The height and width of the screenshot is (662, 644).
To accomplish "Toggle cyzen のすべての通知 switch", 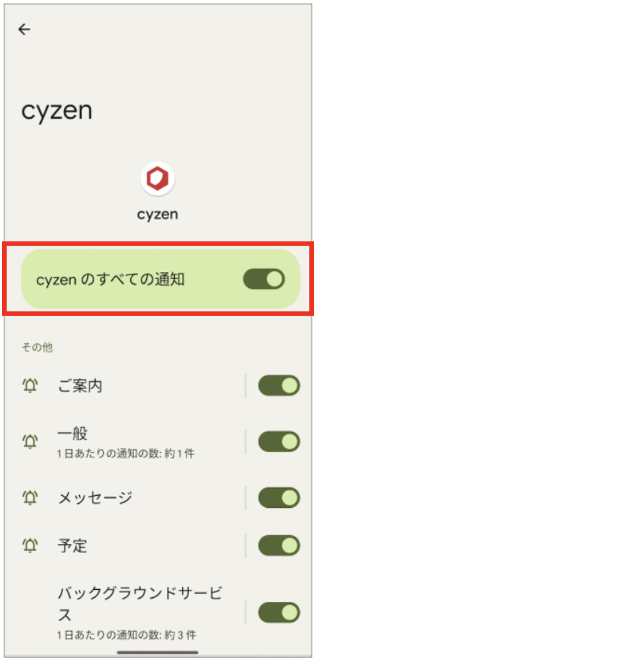I will point(264,279).
